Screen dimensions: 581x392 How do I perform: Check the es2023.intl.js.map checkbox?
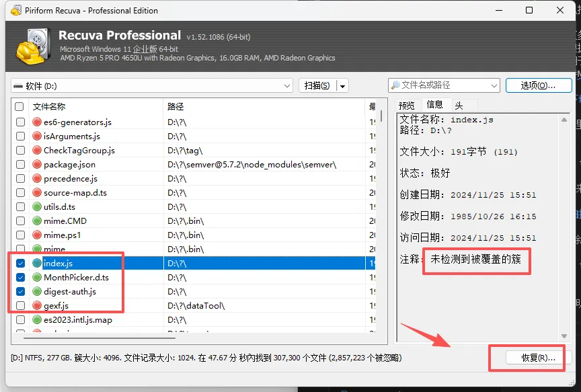pos(20,320)
